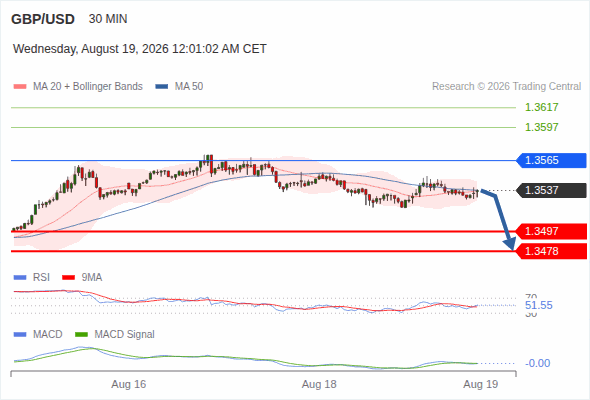The height and width of the screenshot is (400, 590).
Task: Click the MA 50 blue legend swatch
Action: pyautogui.click(x=162, y=87)
